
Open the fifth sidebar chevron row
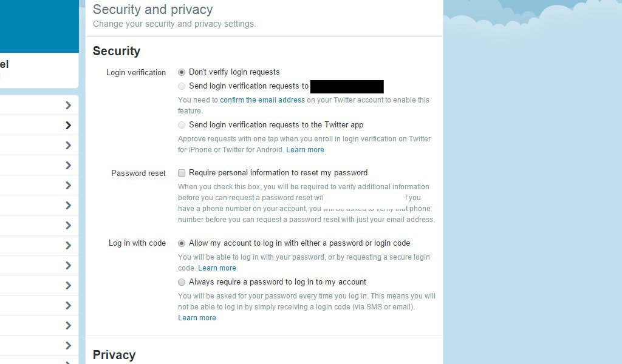(39, 186)
